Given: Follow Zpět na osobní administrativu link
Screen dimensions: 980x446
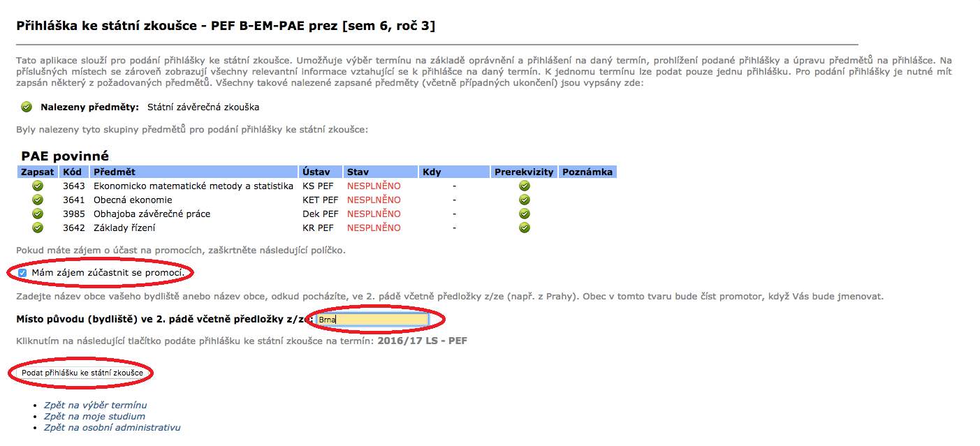Looking at the screenshot, I should pos(112,428).
